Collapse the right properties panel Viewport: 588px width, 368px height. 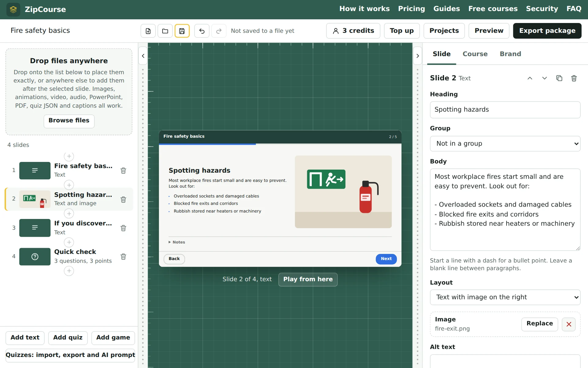pos(417,56)
